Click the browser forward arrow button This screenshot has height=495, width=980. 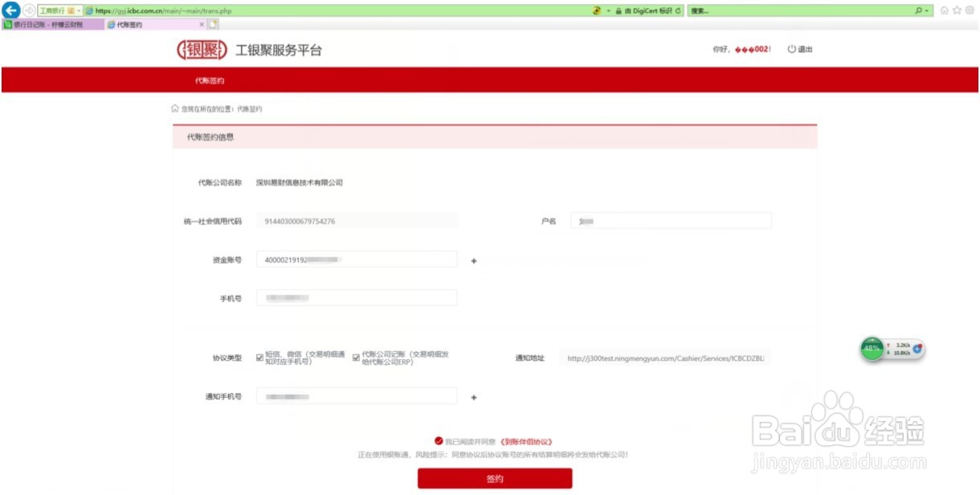29,10
